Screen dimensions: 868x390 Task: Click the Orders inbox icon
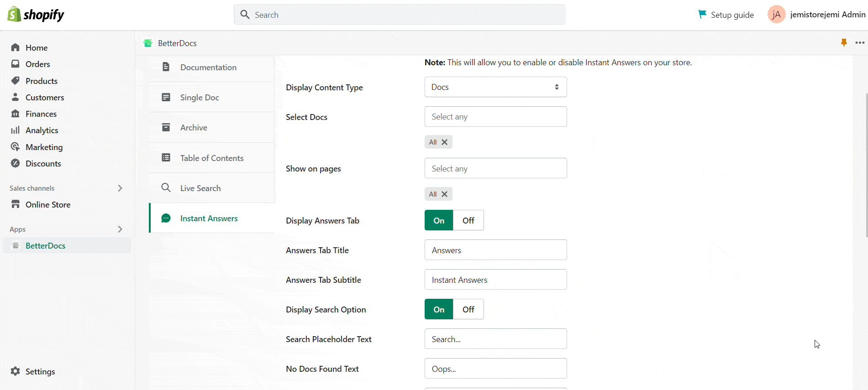click(x=16, y=64)
